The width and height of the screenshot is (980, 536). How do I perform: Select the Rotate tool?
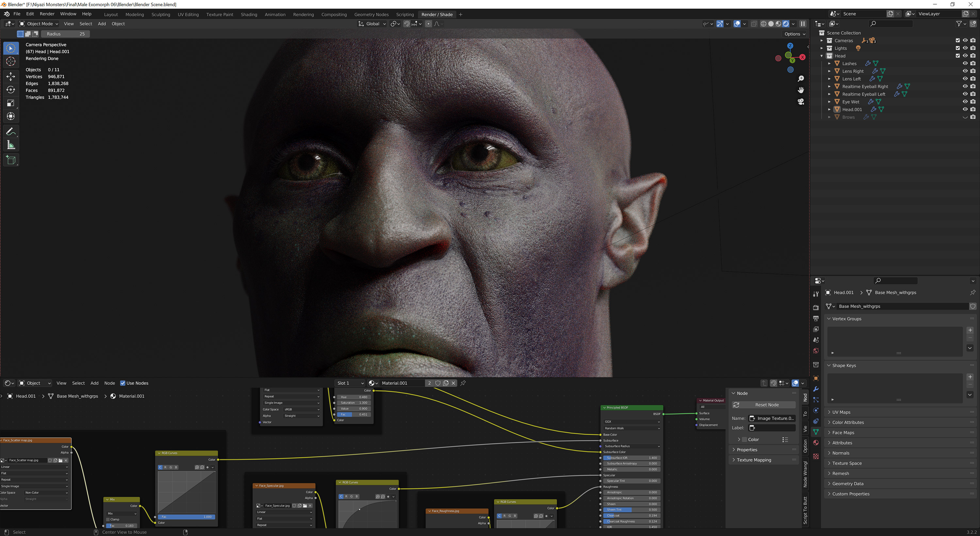(x=11, y=90)
